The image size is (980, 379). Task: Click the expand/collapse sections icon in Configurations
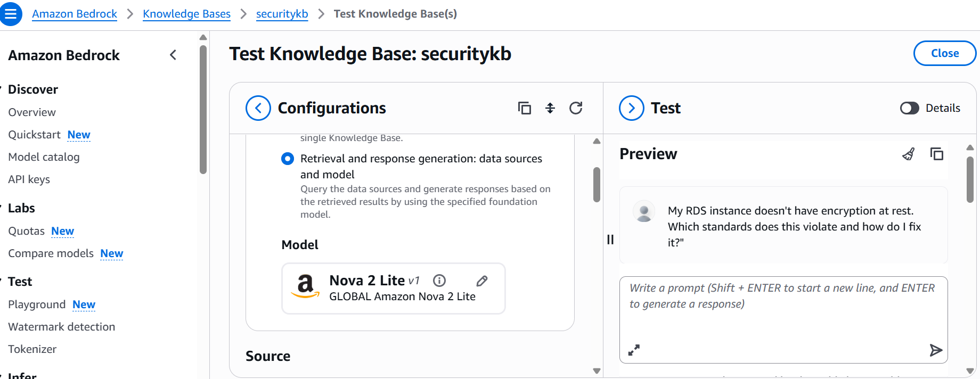tap(550, 108)
